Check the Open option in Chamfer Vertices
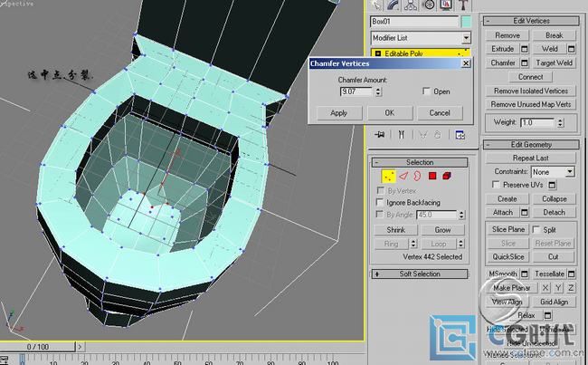 pos(426,91)
